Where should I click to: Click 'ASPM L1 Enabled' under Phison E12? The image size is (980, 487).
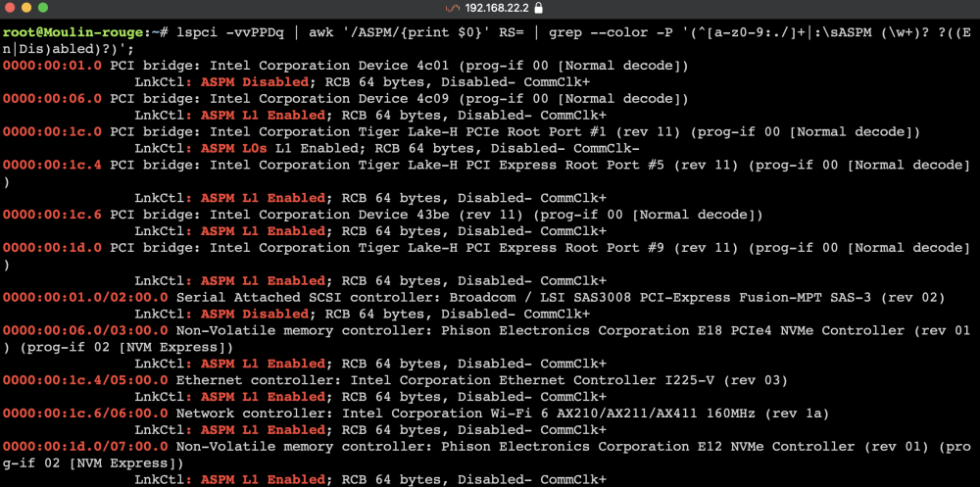pos(263,479)
